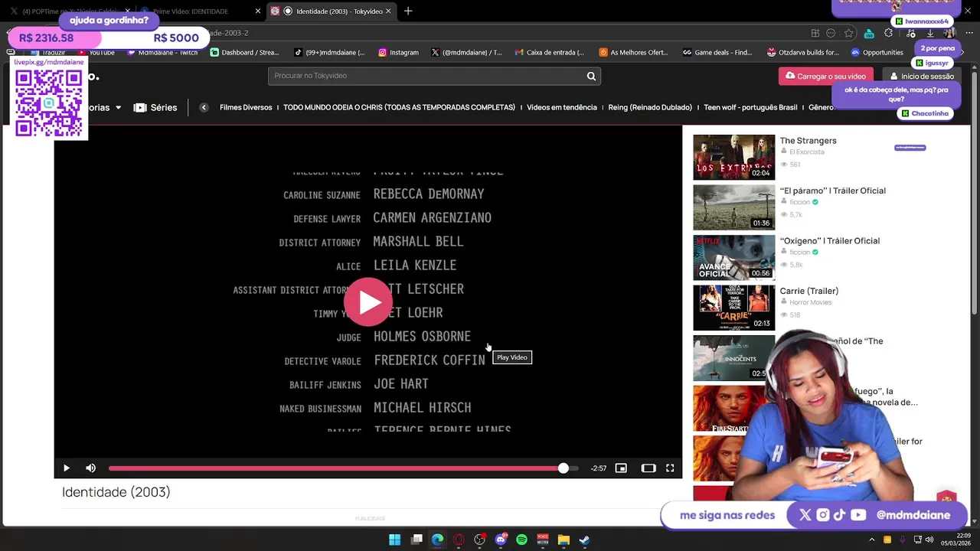
Task: Open the Séries menu item
Action: pos(155,107)
